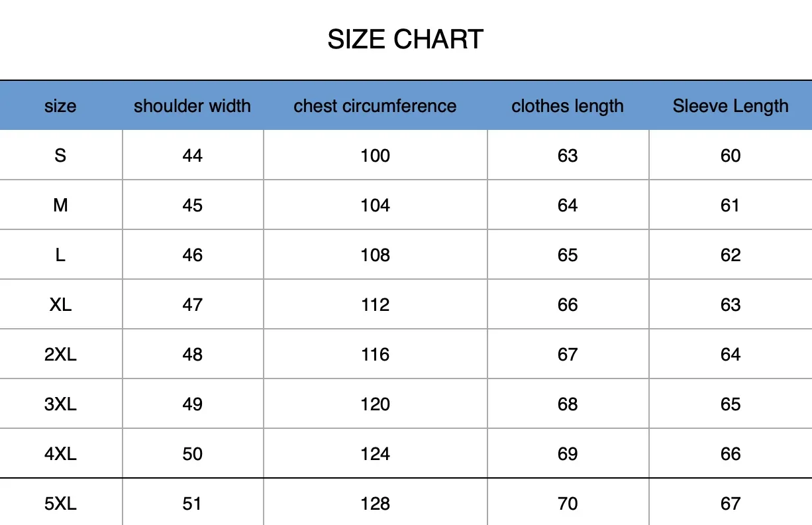Click the SIZE CHART title
The height and width of the screenshot is (525, 812).
[405, 40]
